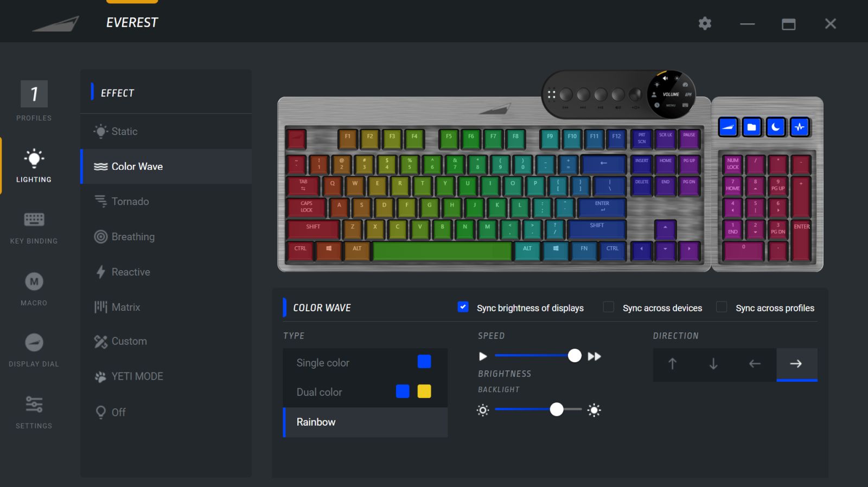Set wave direction to down arrow
868x487 pixels.
pyautogui.click(x=713, y=364)
